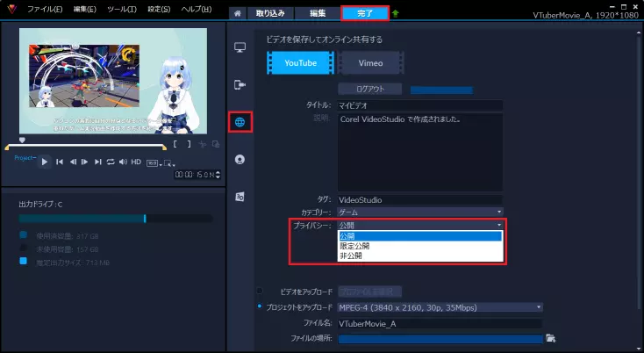The height and width of the screenshot is (353, 644).
Task: Click the green upload arrow icon
Action: tap(395, 13)
